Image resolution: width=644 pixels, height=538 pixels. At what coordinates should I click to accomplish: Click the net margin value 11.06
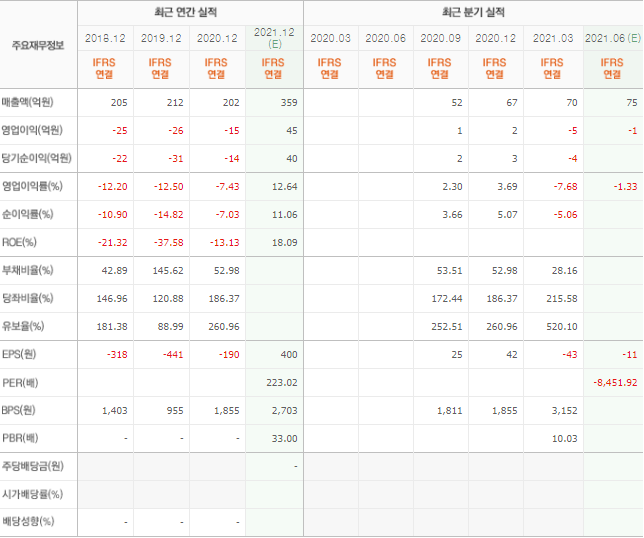click(285, 214)
